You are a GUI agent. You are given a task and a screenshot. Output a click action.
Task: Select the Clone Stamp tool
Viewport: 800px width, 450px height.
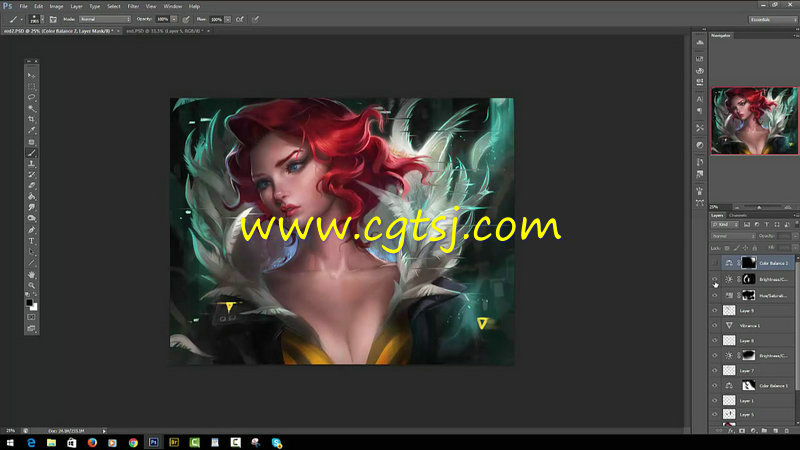pyautogui.click(x=32, y=164)
